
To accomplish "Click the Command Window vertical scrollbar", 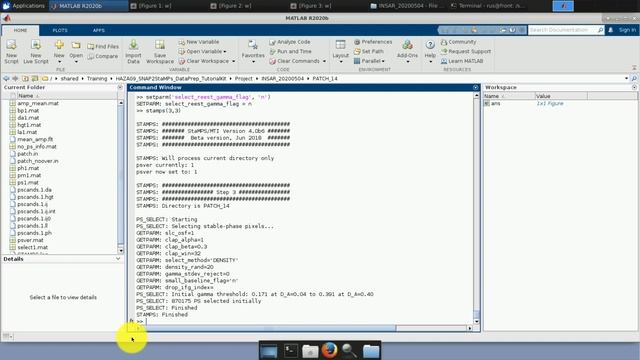I will point(476,208).
